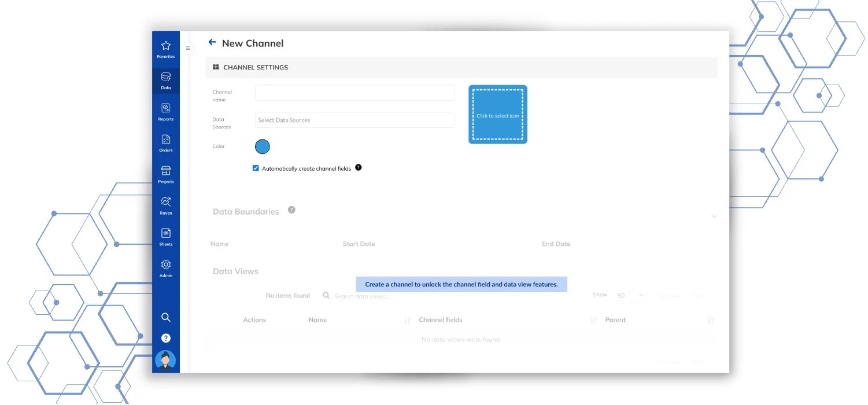Image resolution: width=868 pixels, height=405 pixels.
Task: Click the sidebar search magnifier icon
Action: [166, 317]
